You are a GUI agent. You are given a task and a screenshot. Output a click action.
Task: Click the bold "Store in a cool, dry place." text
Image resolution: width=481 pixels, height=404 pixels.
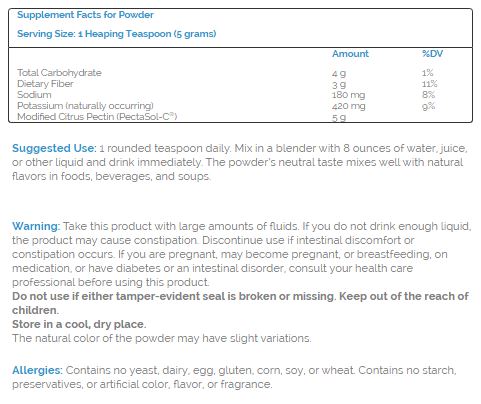[x=79, y=324]
